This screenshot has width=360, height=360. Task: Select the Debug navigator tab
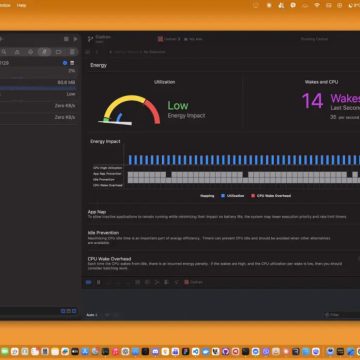click(x=44, y=52)
